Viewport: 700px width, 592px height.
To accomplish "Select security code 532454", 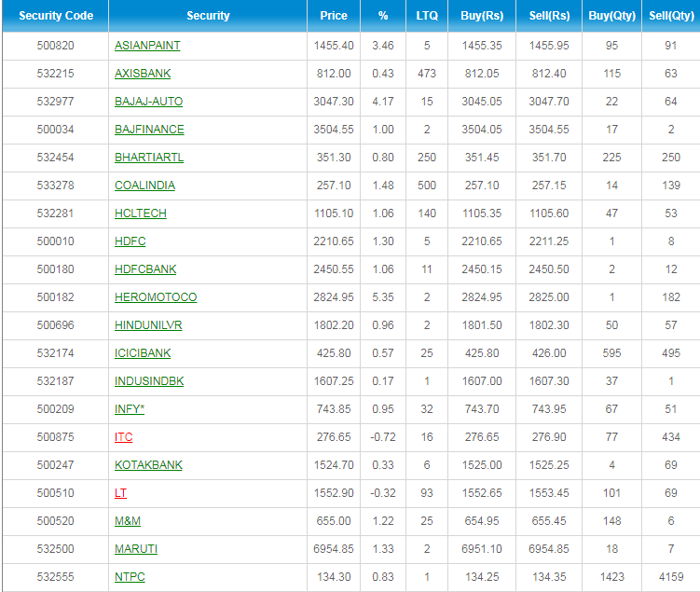I will point(55,158).
